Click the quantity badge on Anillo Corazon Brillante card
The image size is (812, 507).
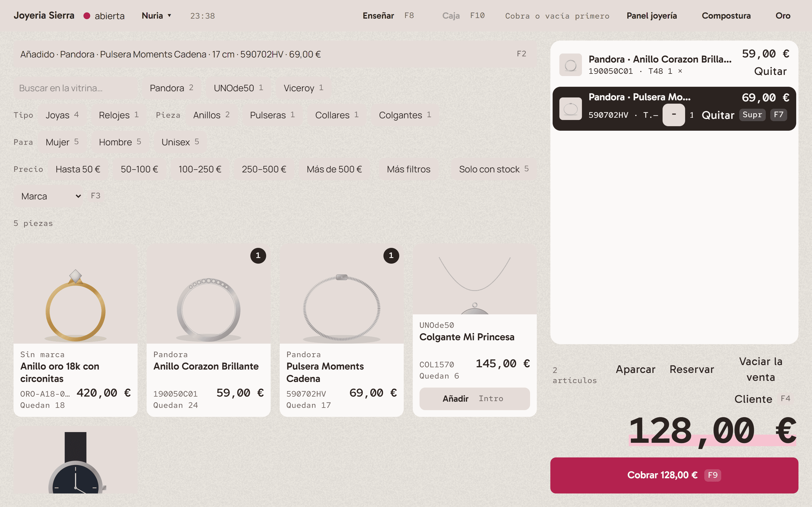(258, 255)
